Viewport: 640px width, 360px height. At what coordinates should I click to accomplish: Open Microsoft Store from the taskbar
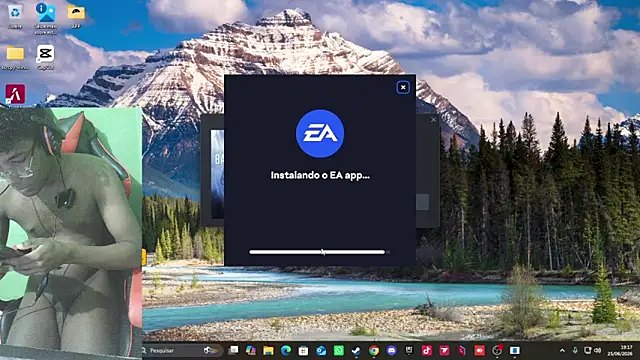coord(303,350)
